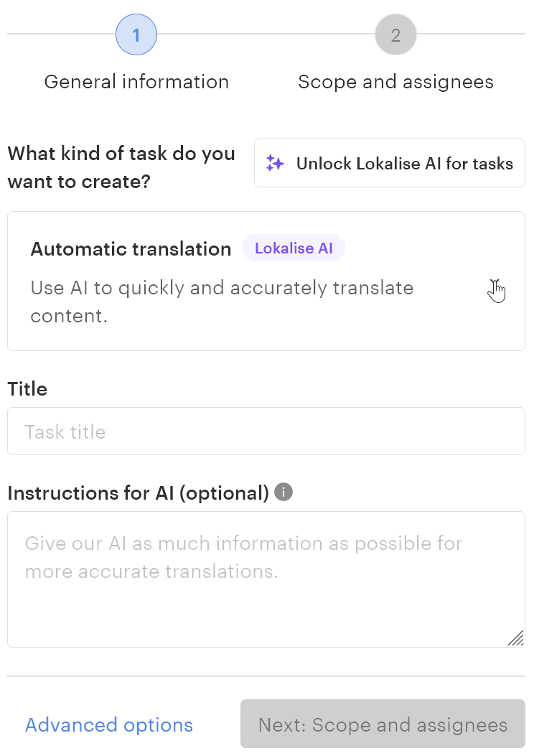Click the step 2 circle indicator
This screenshot has width=534, height=756.
(x=395, y=34)
